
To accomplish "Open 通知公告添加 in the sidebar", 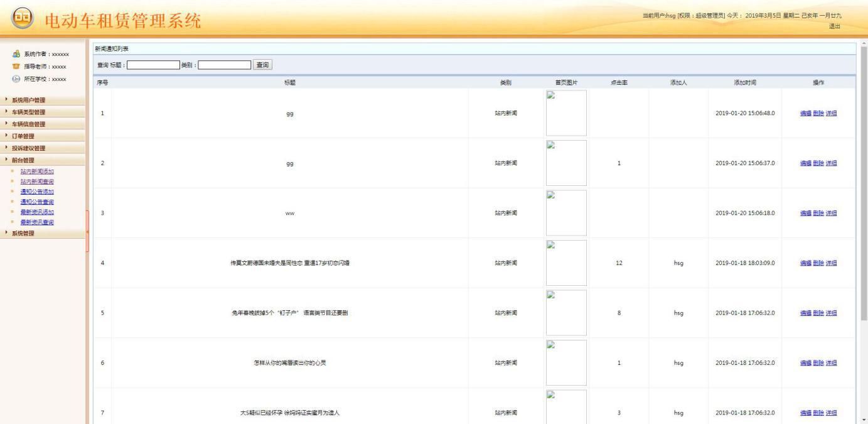I will click(37, 192).
